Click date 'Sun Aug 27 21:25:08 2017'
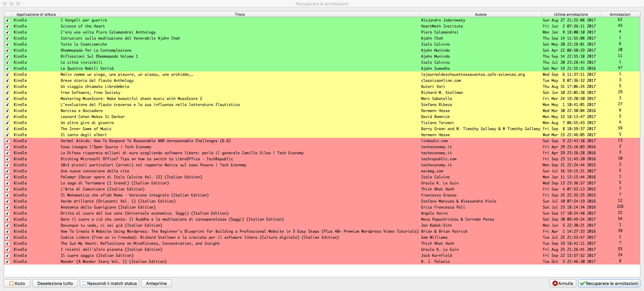 [x=569, y=20]
